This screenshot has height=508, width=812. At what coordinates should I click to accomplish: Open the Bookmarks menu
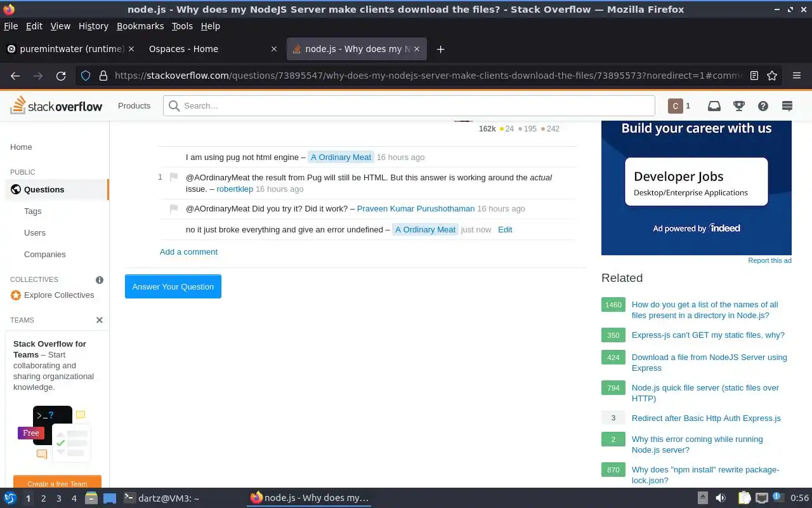point(140,26)
